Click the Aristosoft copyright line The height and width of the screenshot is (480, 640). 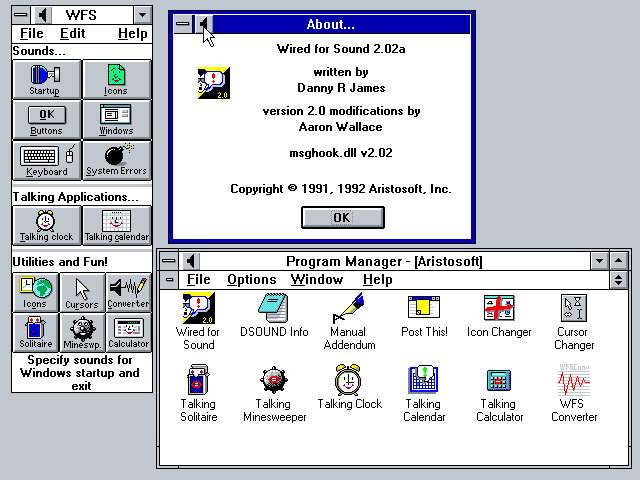[x=341, y=189]
